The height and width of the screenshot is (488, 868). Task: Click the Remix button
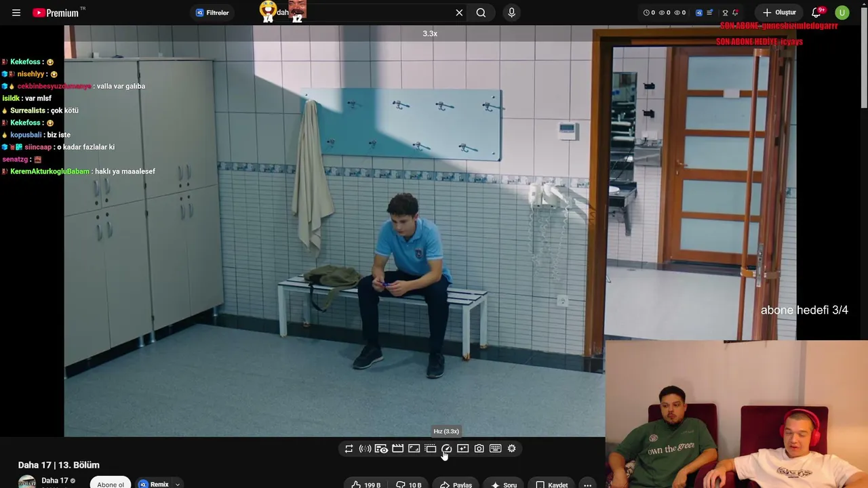(154, 484)
